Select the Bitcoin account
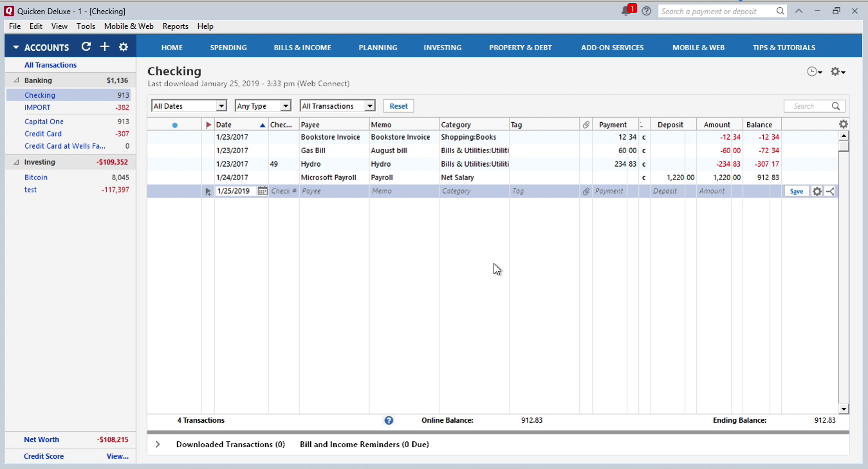Screen dimensions: 868x469 (36, 178)
